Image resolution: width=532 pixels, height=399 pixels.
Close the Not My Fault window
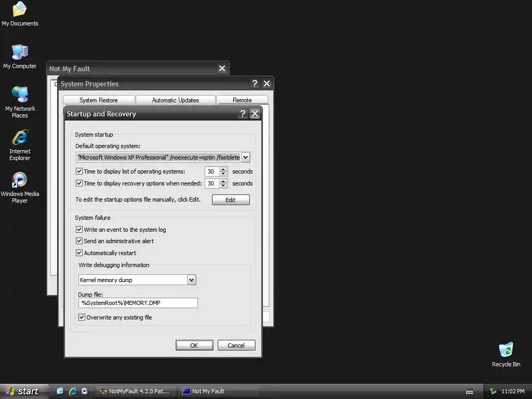[x=222, y=69]
